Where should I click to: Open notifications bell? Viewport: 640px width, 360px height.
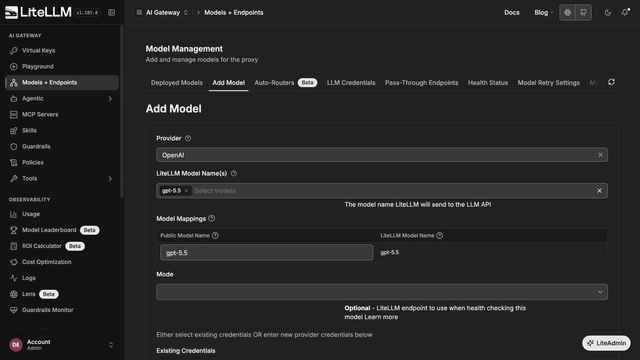pyautogui.click(x=625, y=13)
